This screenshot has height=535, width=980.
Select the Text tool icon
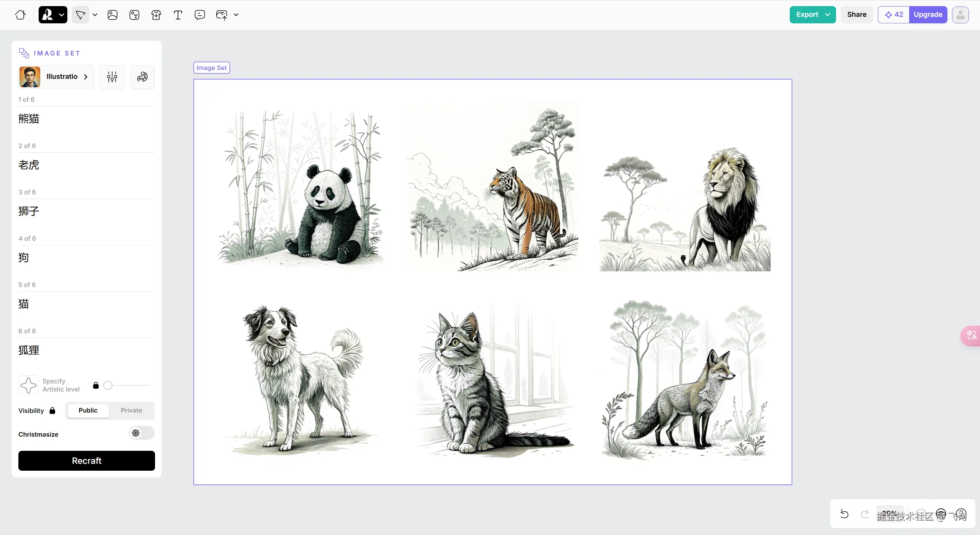tap(178, 15)
